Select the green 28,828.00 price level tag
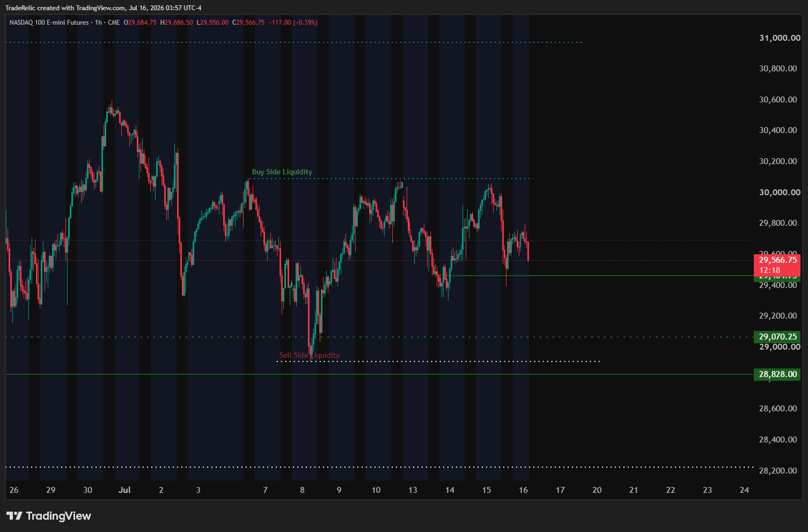 coord(777,374)
